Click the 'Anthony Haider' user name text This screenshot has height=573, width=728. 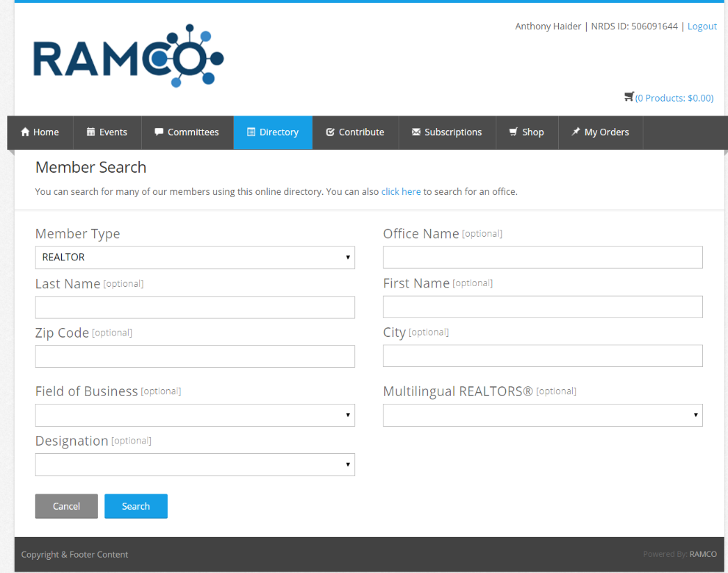click(548, 26)
